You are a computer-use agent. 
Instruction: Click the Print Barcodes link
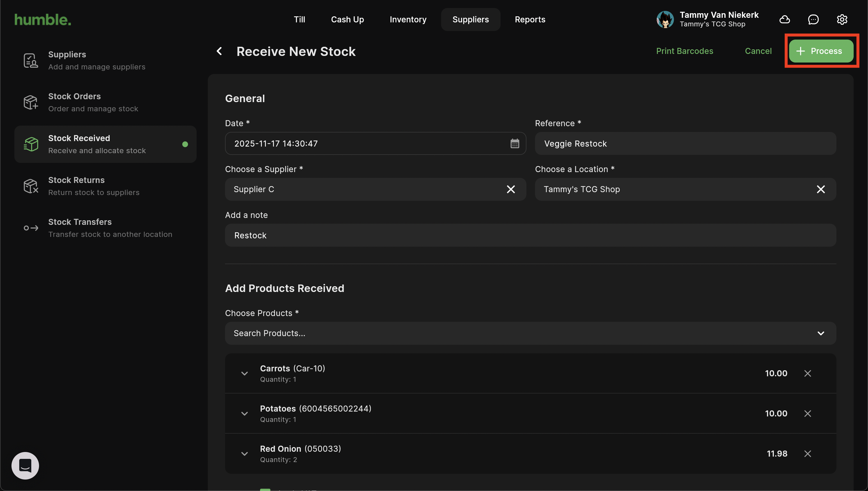tap(684, 51)
